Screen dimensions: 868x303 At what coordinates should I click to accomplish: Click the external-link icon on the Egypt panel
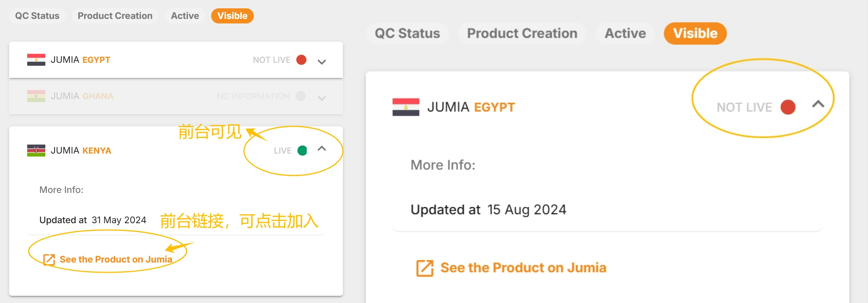tap(425, 267)
